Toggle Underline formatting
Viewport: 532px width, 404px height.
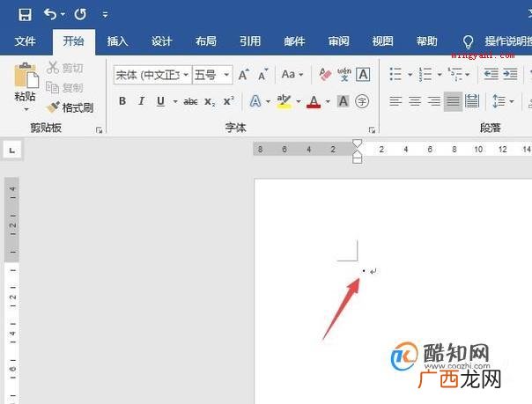(161, 101)
